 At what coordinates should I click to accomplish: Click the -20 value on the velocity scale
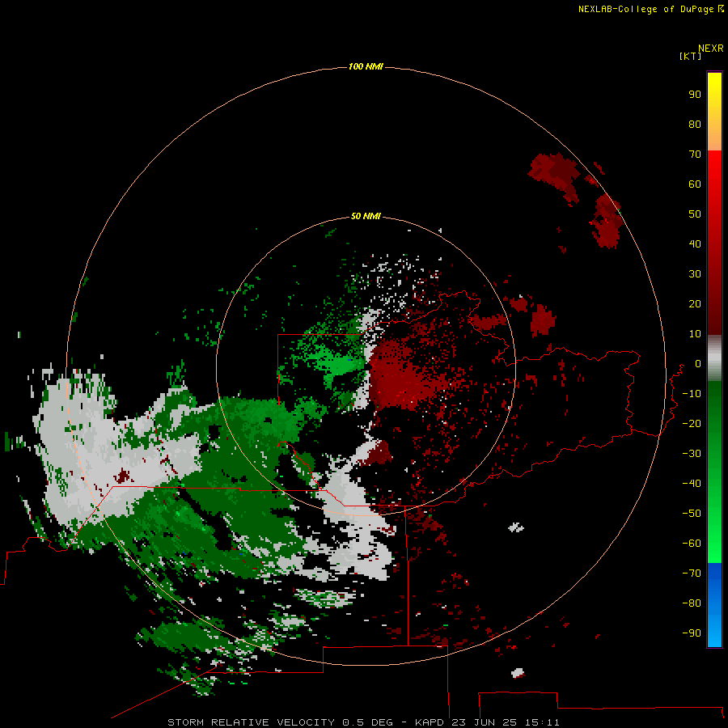[x=692, y=423]
